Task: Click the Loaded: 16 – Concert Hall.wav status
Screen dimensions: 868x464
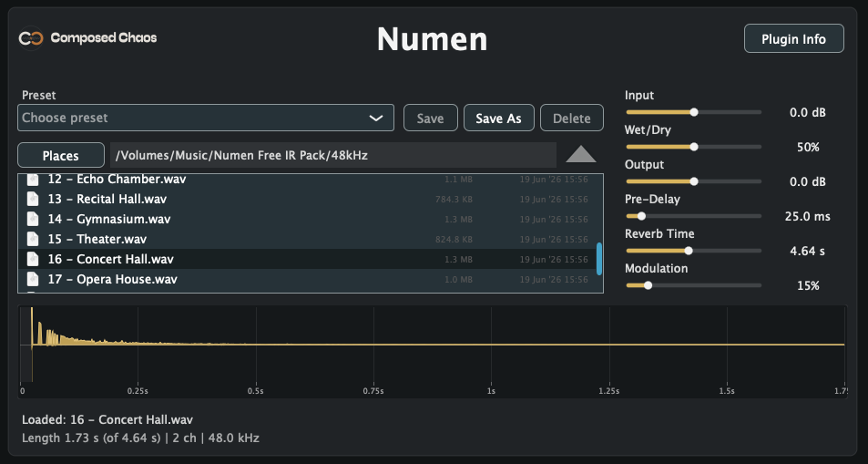Action: point(107,419)
